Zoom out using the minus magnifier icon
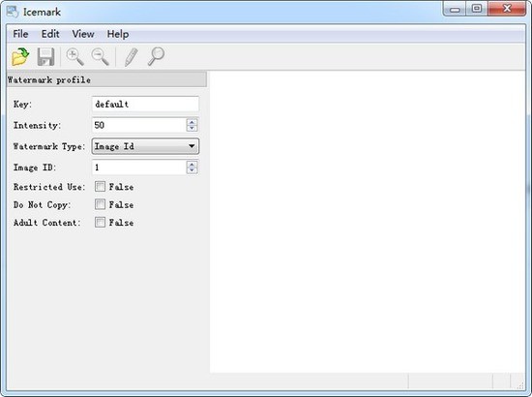 coord(100,56)
